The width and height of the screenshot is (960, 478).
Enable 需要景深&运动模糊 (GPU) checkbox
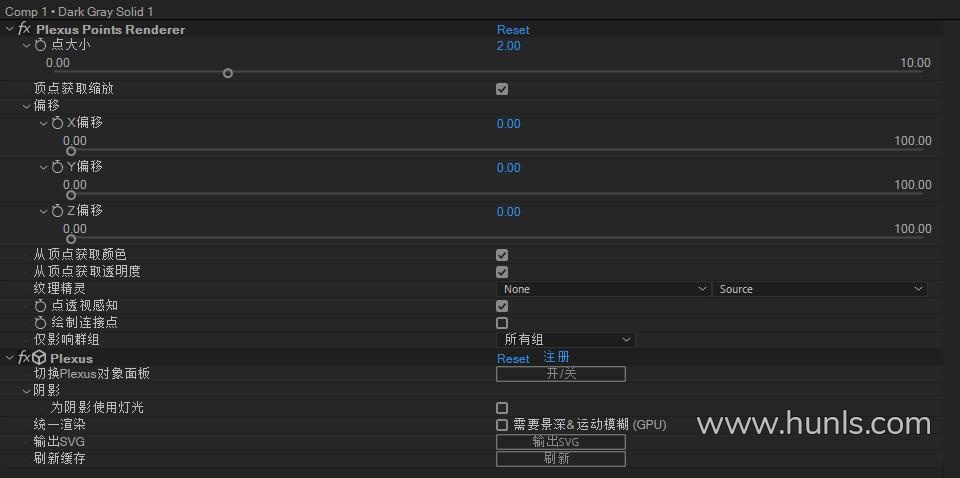pyautogui.click(x=502, y=425)
